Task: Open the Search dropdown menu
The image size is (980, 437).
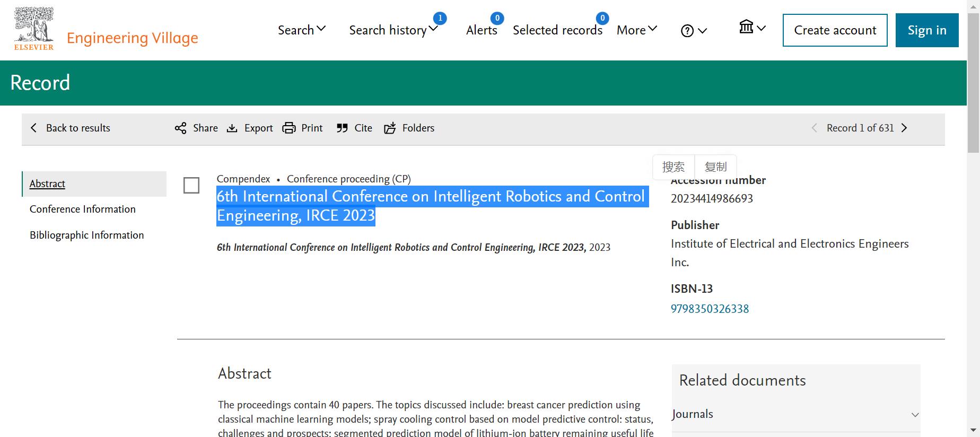Action: coord(302,30)
